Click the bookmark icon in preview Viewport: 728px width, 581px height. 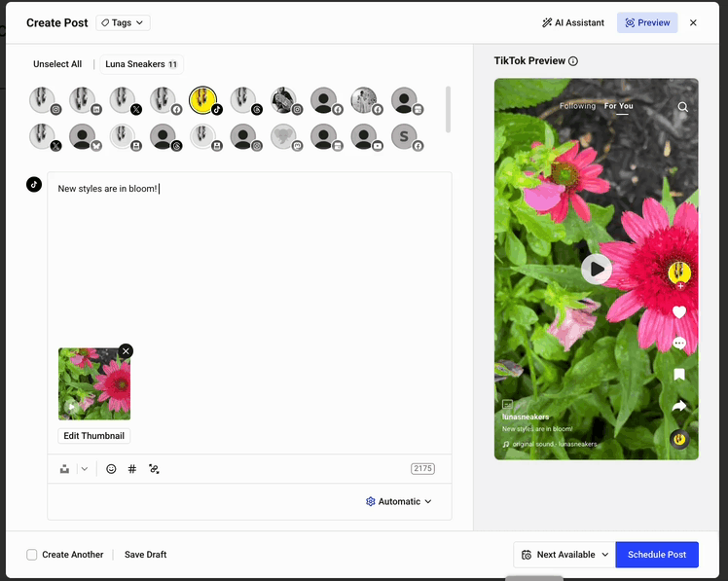(x=679, y=375)
